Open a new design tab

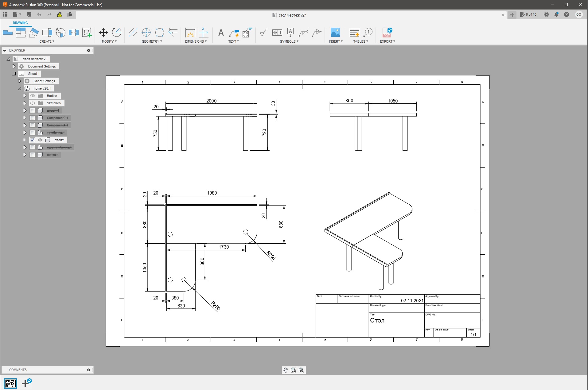point(512,15)
